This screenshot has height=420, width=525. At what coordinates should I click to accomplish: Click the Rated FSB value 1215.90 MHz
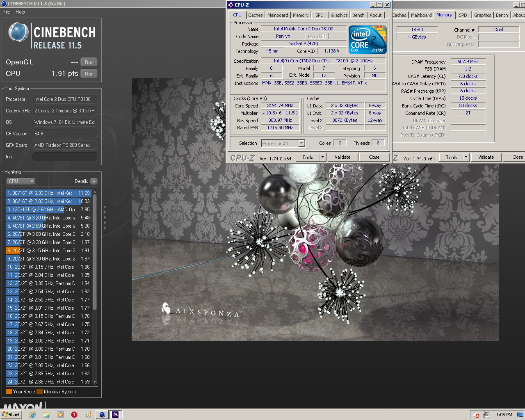pos(280,128)
